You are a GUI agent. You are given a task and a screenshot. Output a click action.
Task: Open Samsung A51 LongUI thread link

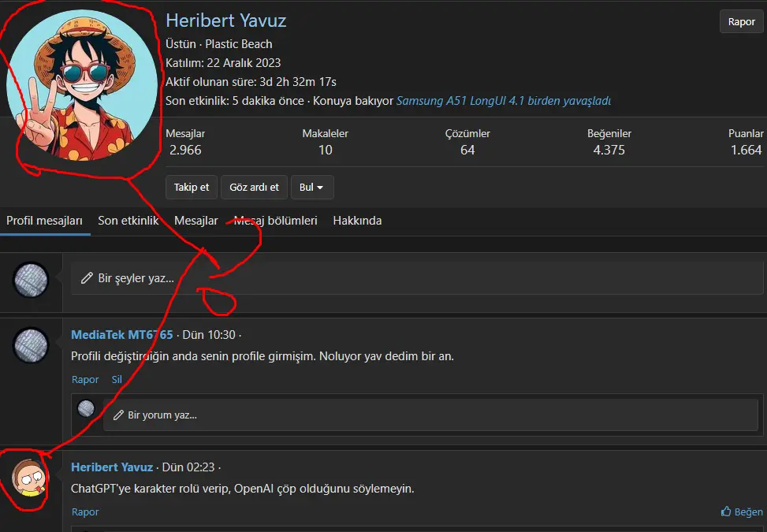[x=504, y=101]
